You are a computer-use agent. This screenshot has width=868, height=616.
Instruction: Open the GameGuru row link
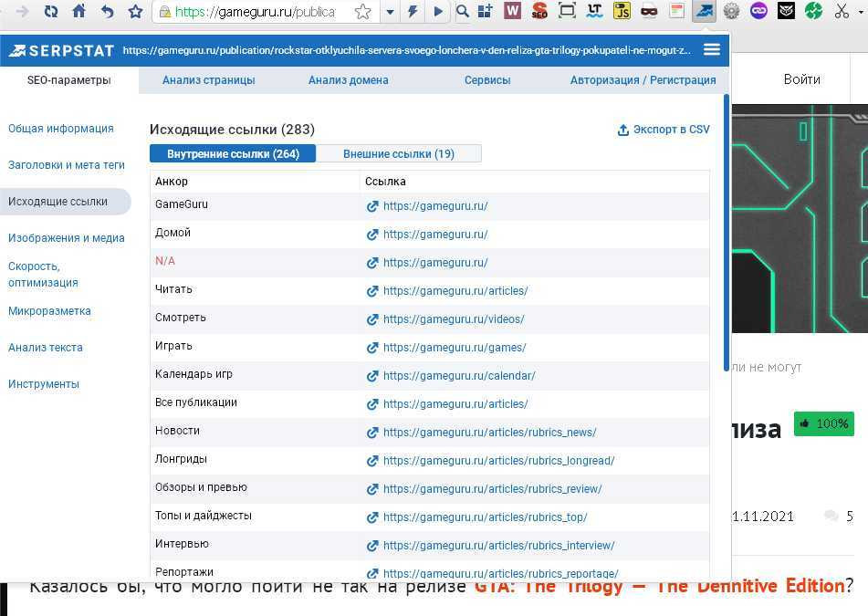(435, 206)
